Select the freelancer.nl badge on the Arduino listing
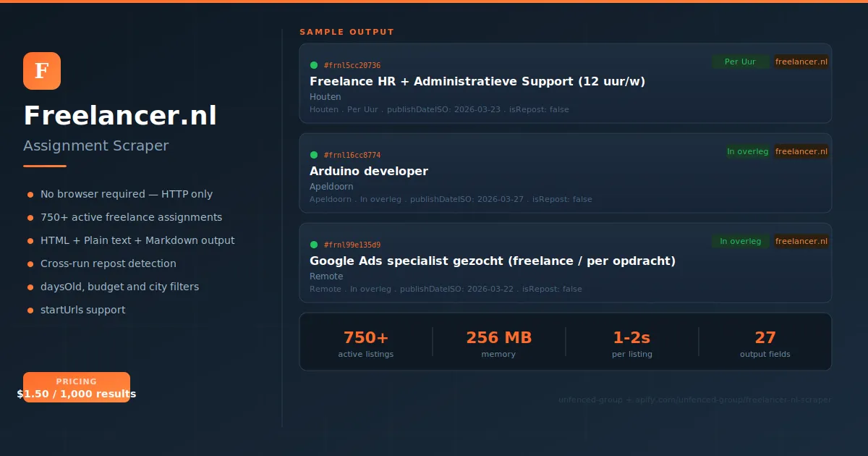The width and height of the screenshot is (868, 456). coord(801,151)
